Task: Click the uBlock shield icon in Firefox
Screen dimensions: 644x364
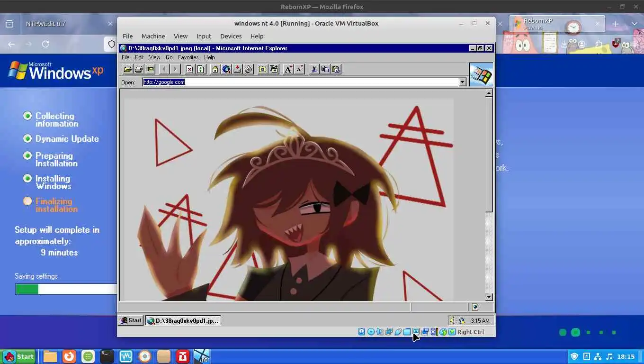Action: (x=616, y=44)
